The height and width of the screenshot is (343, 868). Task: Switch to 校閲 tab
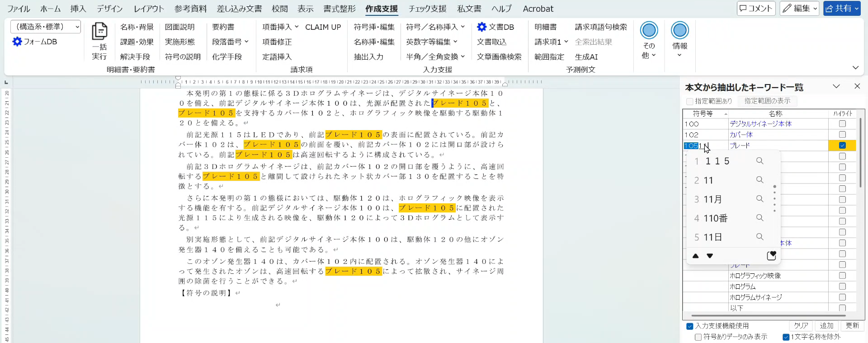[280, 9]
